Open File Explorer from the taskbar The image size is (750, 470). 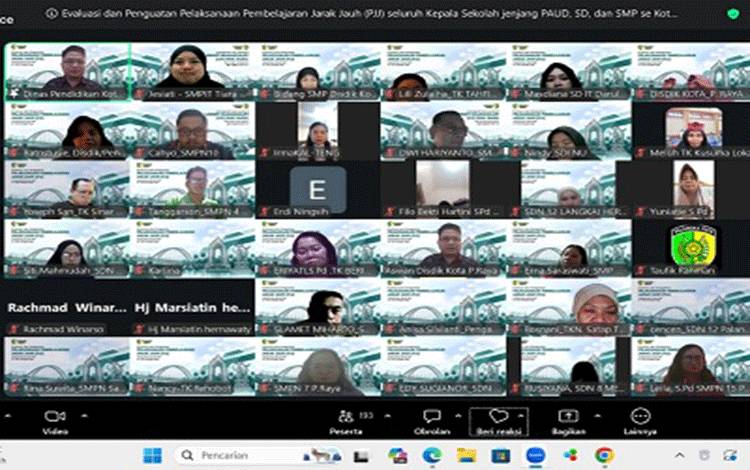pyautogui.click(x=466, y=455)
